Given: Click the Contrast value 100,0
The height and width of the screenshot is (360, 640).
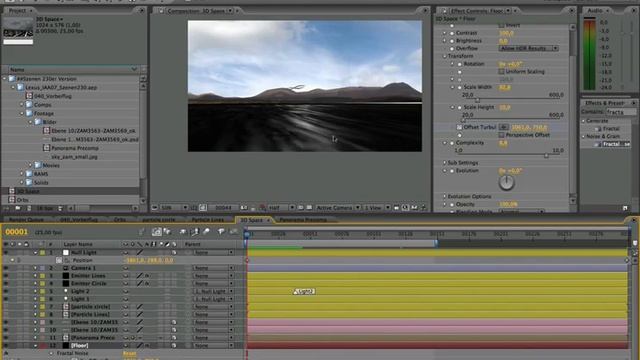Looking at the screenshot, I should pyautogui.click(x=507, y=33).
